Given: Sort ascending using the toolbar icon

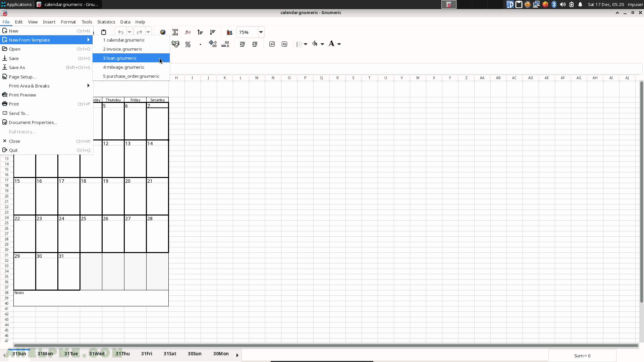Looking at the screenshot, I should tap(200, 32).
